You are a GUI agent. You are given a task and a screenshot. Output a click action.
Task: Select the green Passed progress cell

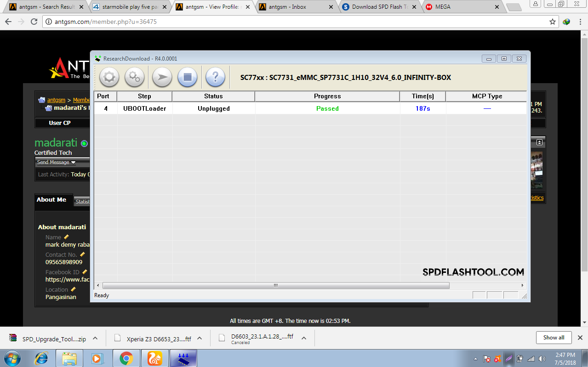[327, 108]
